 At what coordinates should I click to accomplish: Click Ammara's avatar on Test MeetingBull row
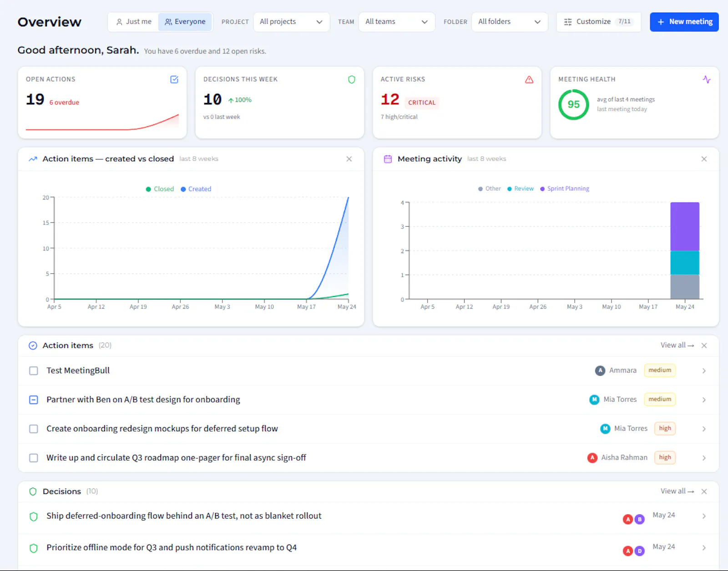(600, 371)
